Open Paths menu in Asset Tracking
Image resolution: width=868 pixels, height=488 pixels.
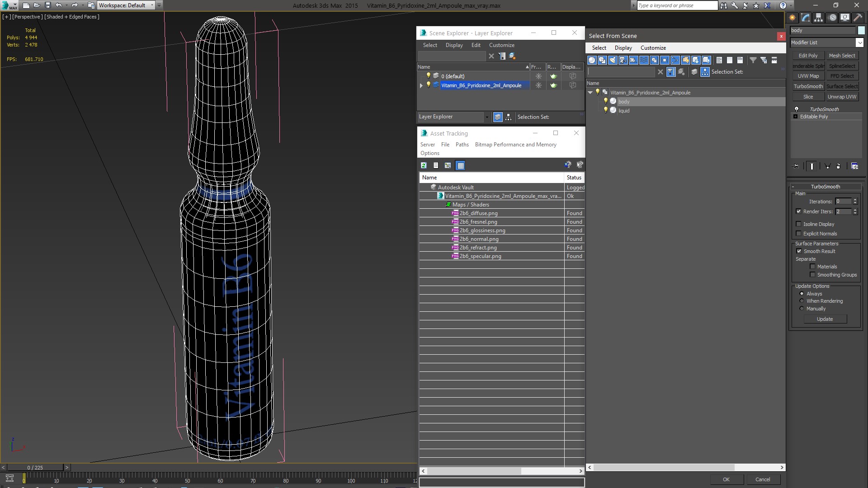point(462,145)
